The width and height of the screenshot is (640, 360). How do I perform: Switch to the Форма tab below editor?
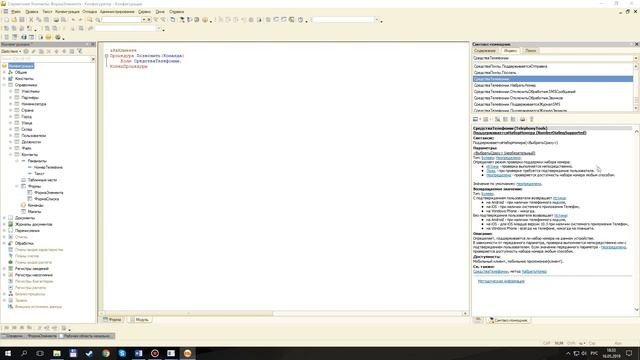pyautogui.click(x=112, y=320)
